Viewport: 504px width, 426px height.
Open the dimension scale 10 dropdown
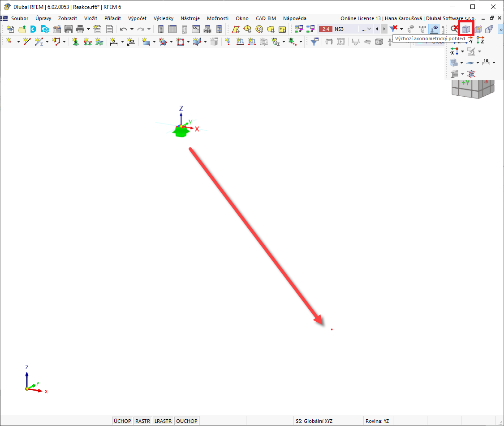pos(494,63)
